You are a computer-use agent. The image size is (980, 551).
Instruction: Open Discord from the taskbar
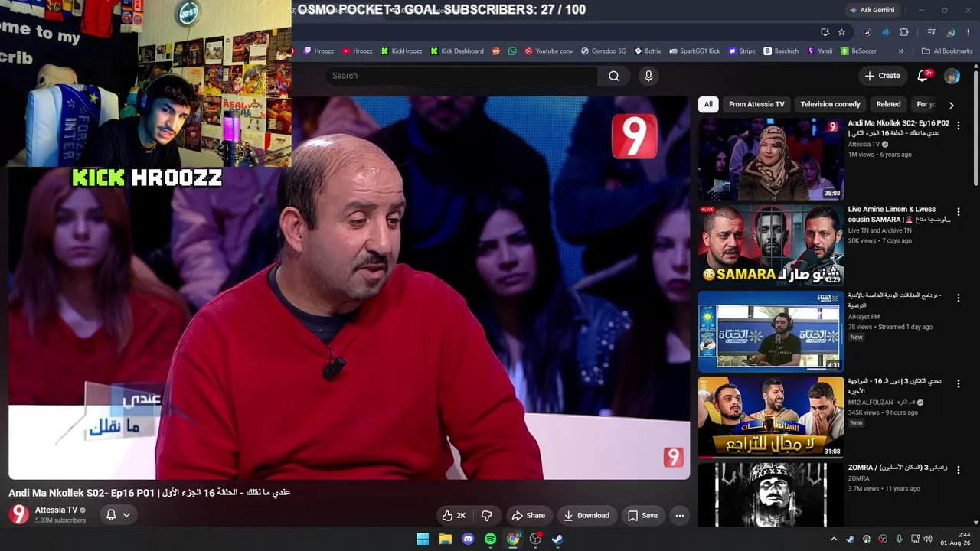coord(468,539)
